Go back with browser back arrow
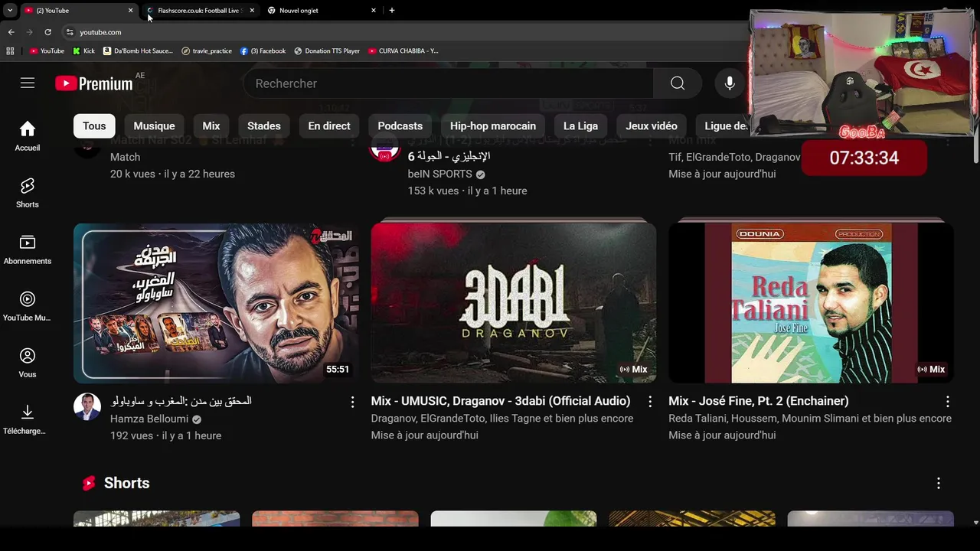This screenshot has height=551, width=980. point(11,32)
